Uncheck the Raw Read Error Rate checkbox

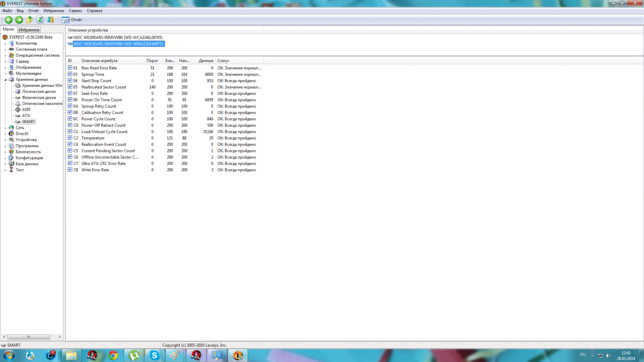[70, 68]
